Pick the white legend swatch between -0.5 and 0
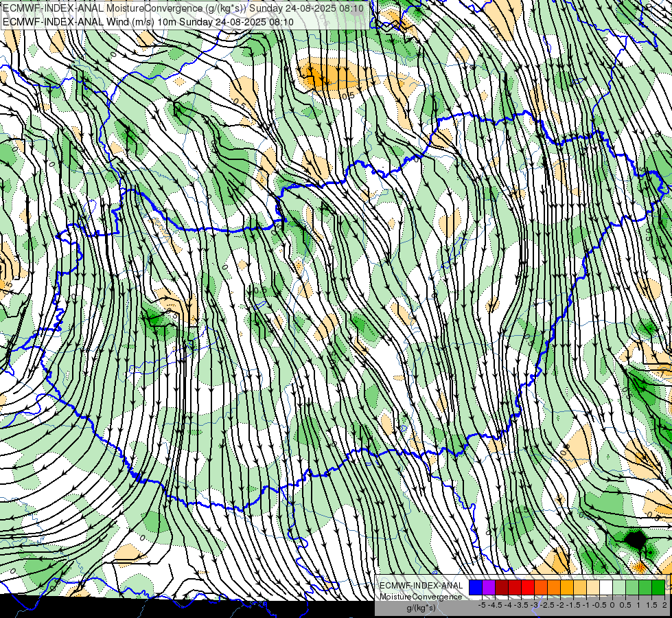This screenshot has height=618, width=672. click(606, 587)
